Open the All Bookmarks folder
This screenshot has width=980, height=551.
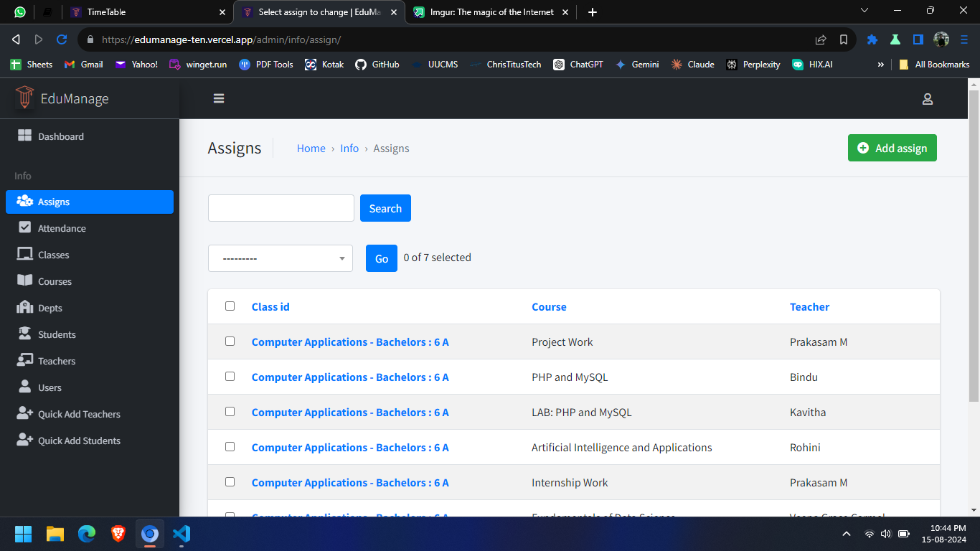[x=934, y=65]
